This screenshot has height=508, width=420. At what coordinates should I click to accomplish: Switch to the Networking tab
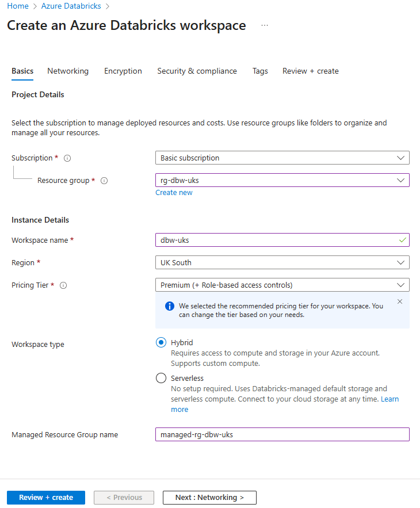[x=68, y=71]
